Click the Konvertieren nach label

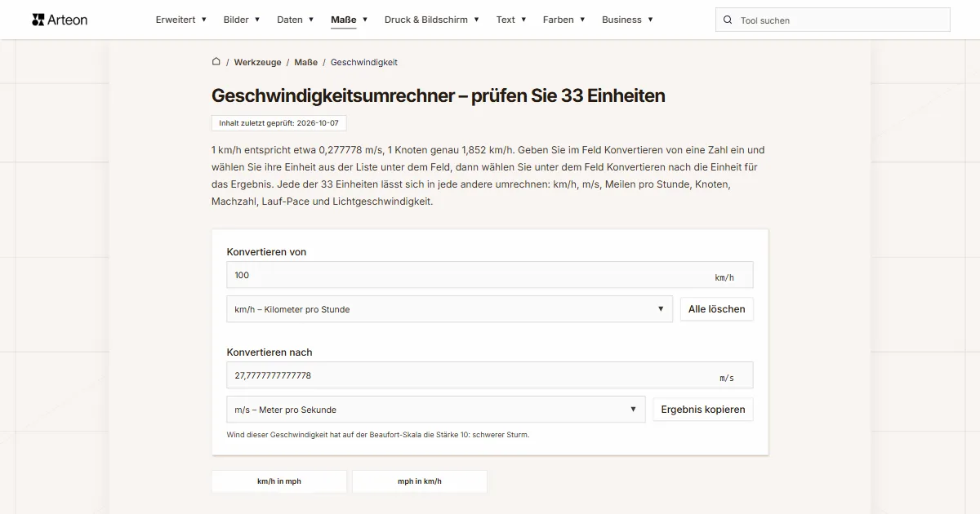tap(269, 352)
